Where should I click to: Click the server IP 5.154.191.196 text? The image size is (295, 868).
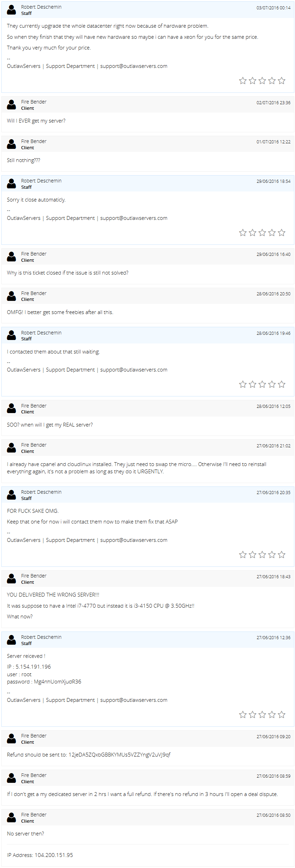(x=33, y=666)
